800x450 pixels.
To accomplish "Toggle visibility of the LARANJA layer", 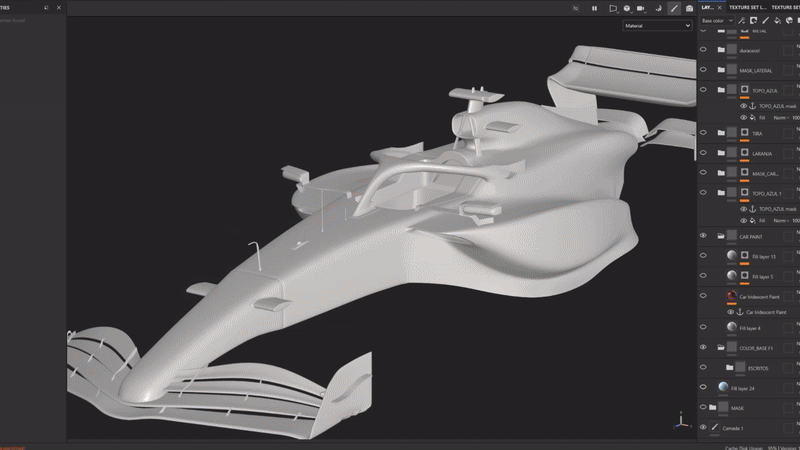I will tap(703, 153).
